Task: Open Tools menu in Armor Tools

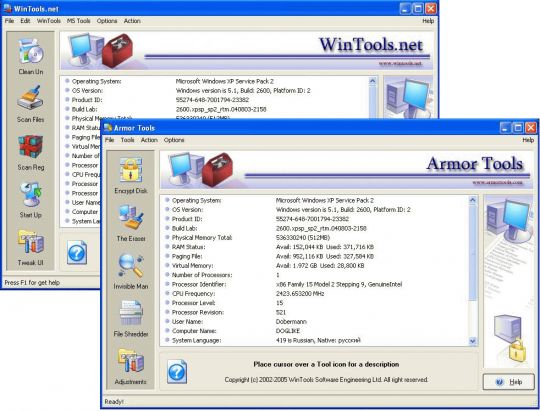Action: pos(127,140)
